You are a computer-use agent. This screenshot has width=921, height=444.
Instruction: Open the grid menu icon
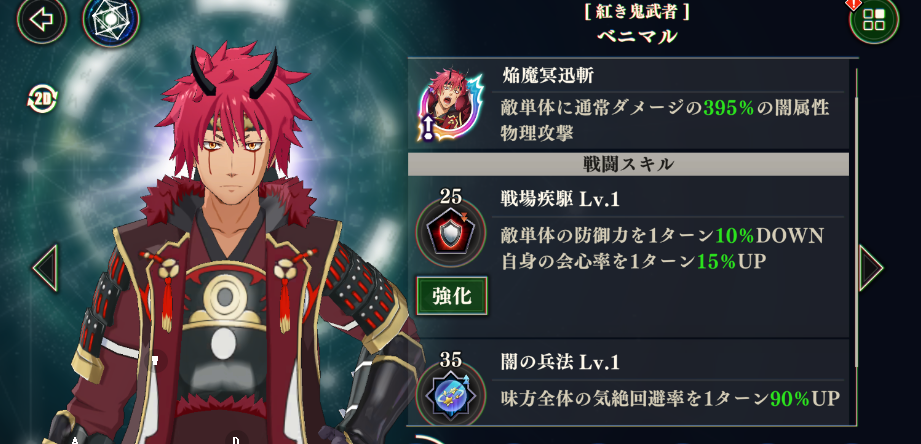point(874,19)
